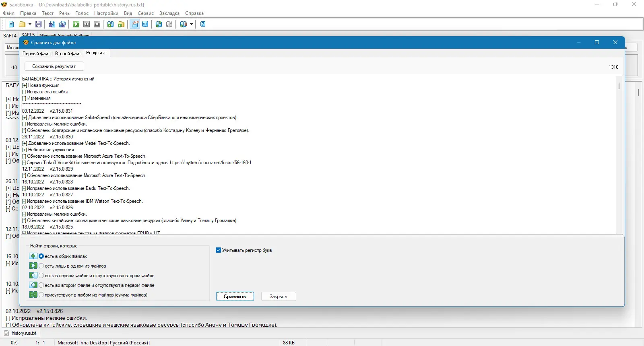
Task: Open the Файл menu
Action: 9,13
